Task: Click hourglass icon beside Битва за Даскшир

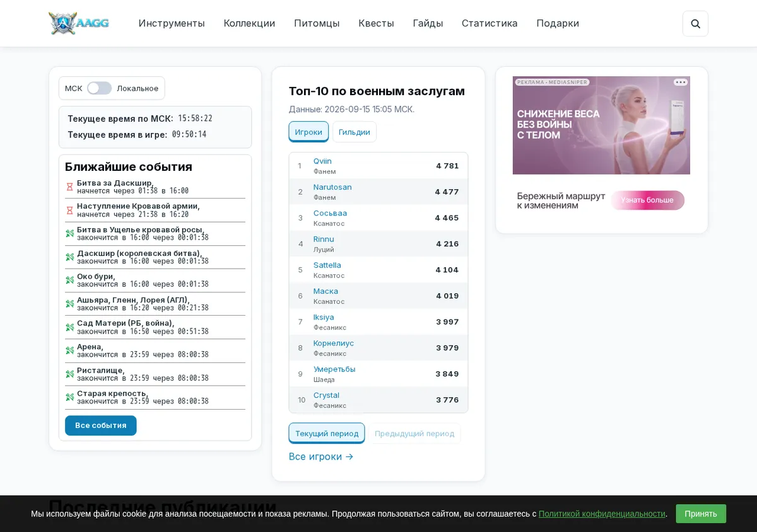Action: (x=70, y=187)
